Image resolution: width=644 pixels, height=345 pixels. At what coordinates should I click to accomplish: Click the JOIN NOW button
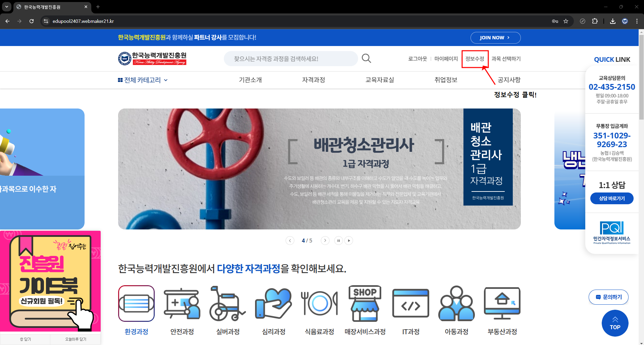(x=495, y=38)
